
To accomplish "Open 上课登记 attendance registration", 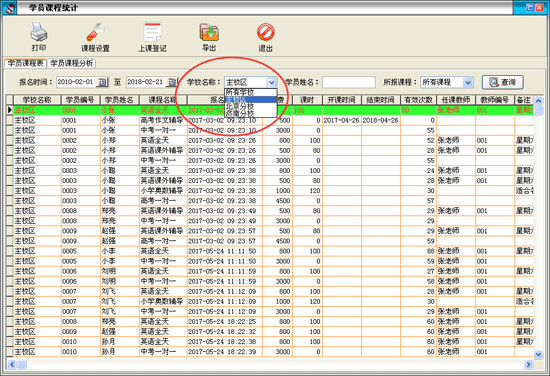I will pyautogui.click(x=152, y=32).
